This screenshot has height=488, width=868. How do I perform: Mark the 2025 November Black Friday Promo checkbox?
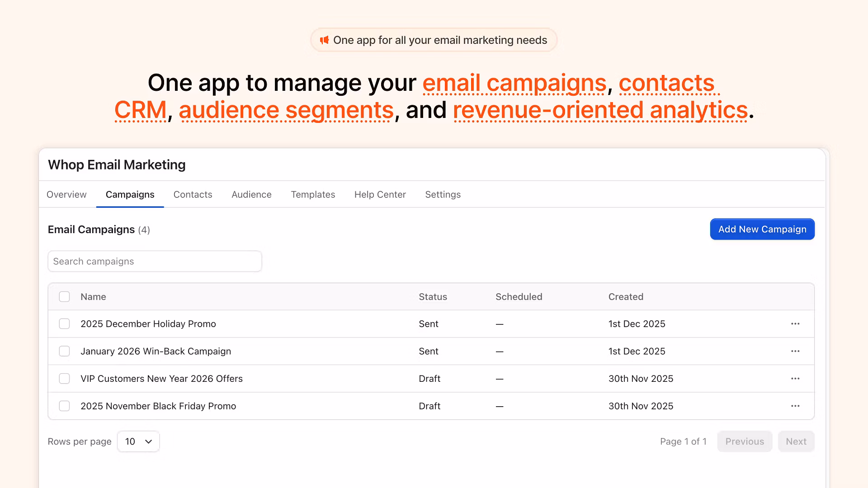coord(64,406)
